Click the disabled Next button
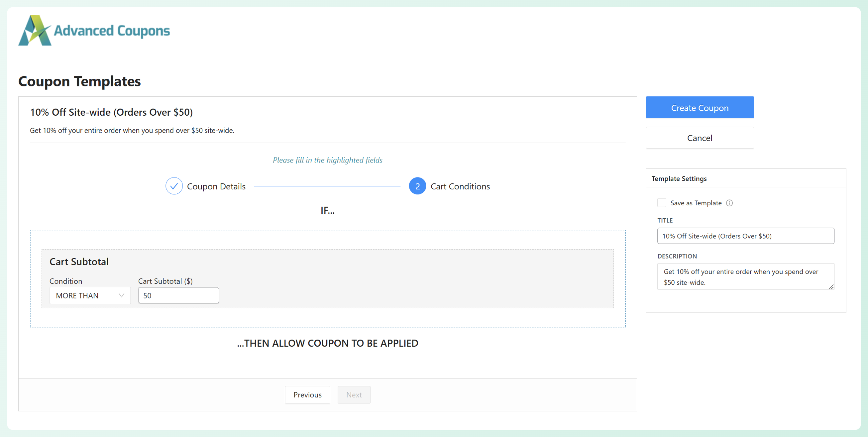Viewport: 868px width, 437px height. [354, 395]
